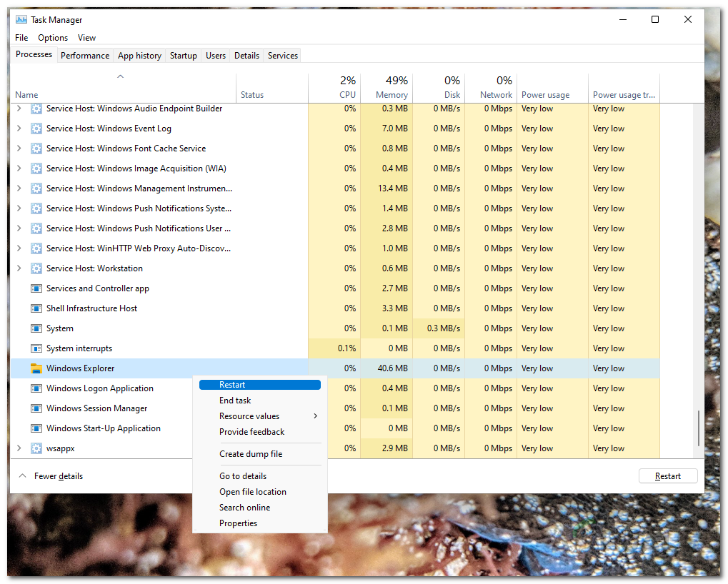Expand Service Host: Windows Font Cache Service
Screen dimensions: 728x584
click(x=19, y=148)
